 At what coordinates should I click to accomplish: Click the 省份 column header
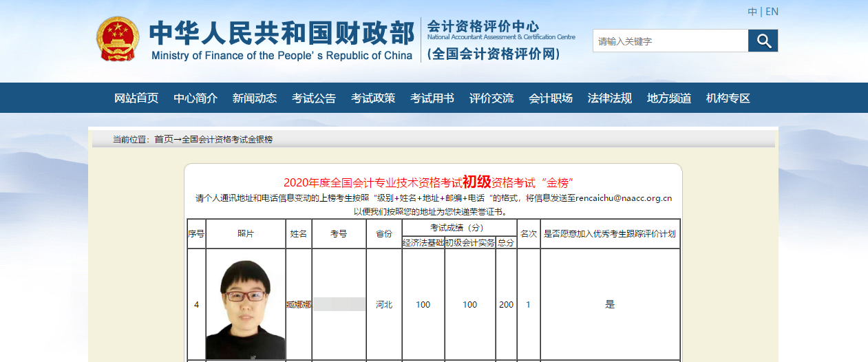click(x=384, y=234)
